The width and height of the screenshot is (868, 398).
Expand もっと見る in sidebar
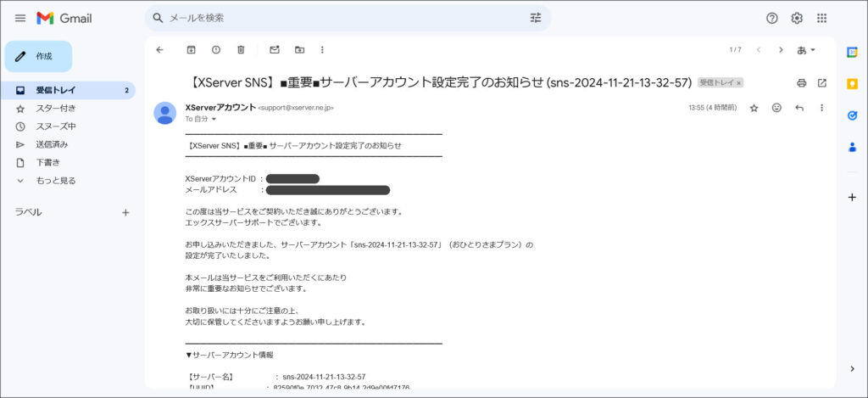[x=56, y=181]
